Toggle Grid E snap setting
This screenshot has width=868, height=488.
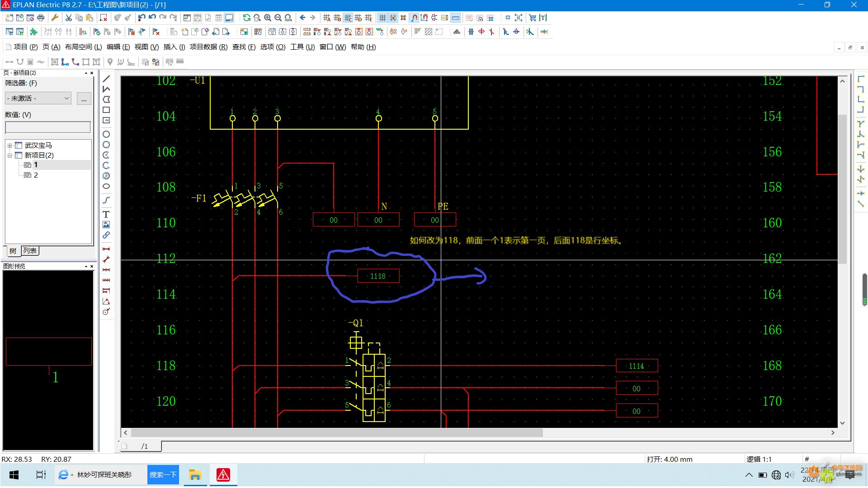368,18
